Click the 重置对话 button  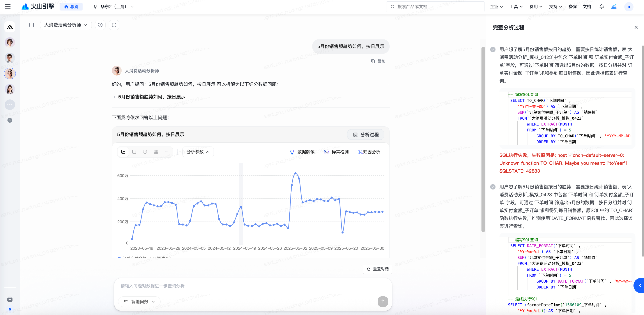pos(377,269)
